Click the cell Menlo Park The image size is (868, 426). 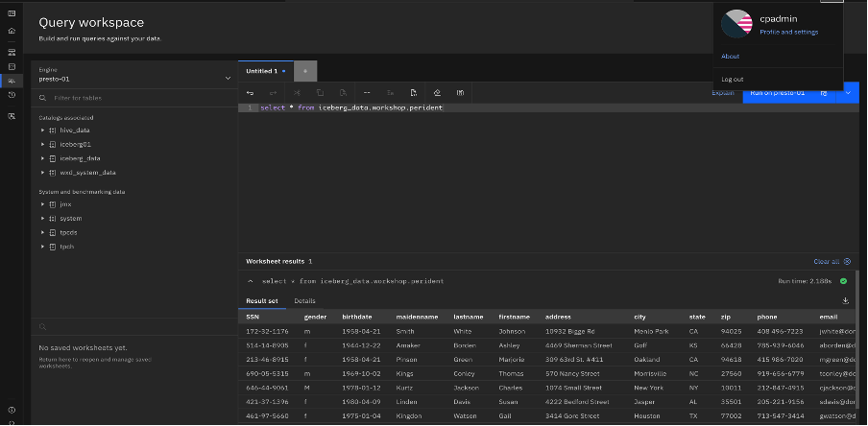tap(651, 331)
